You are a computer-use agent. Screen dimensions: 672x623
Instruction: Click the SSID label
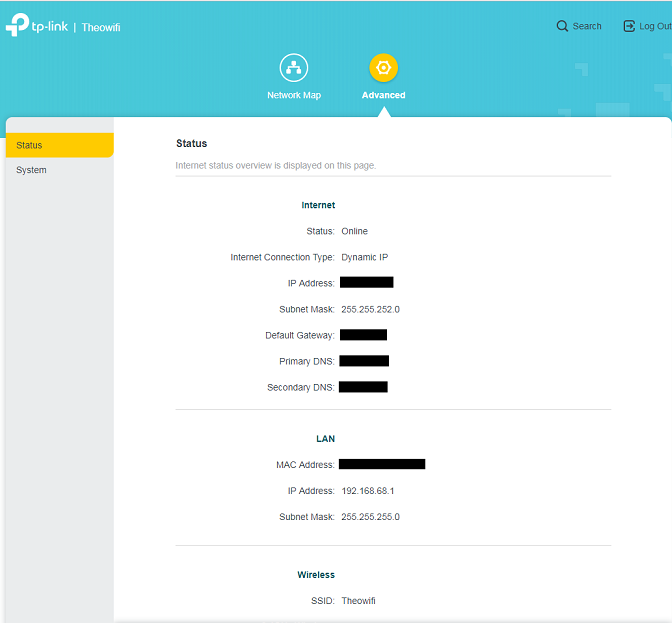(323, 601)
